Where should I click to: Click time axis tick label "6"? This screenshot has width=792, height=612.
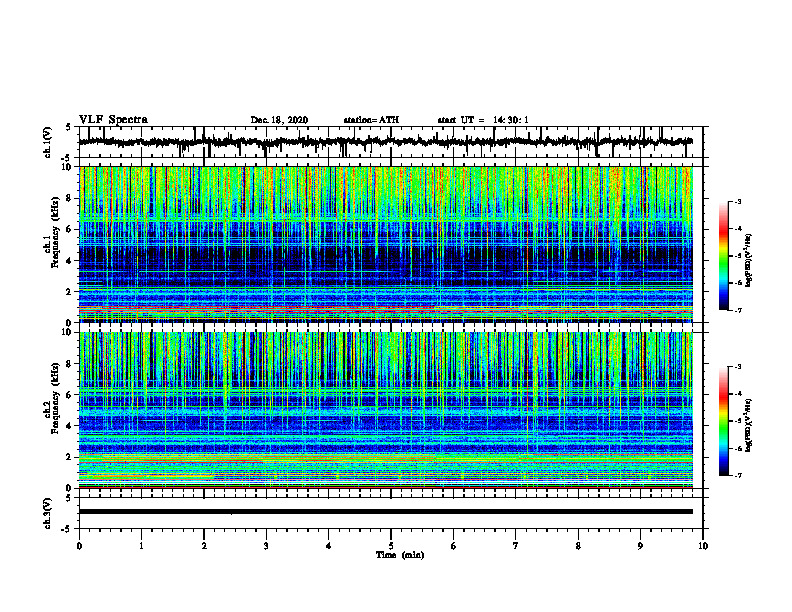coord(454,546)
